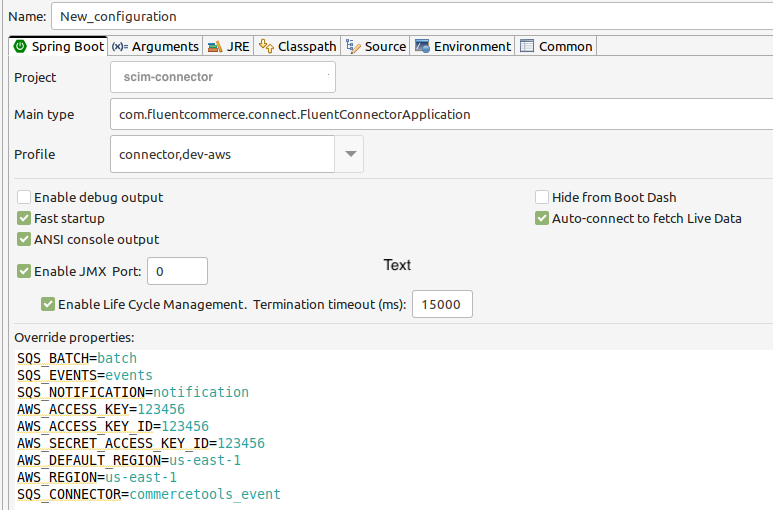Uncheck ANSI console output
The image size is (773, 510).
tap(25, 239)
